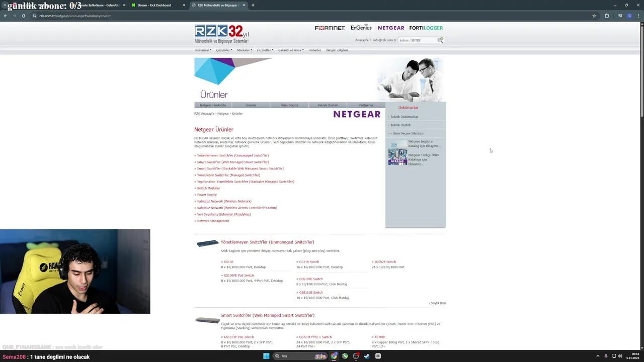
Task: Switch to the Ürün Seçimi tab
Action: 289,105
